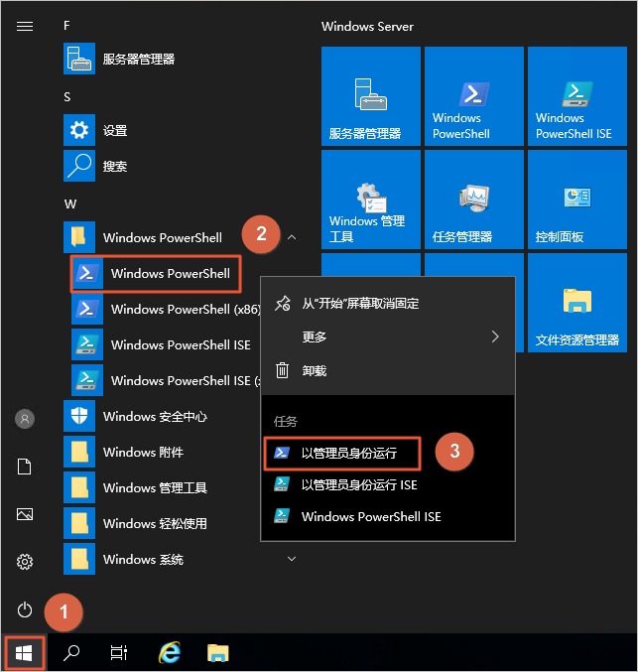This screenshot has width=638, height=672.
Task: Click the Power icon in Start sidebar
Action: [x=25, y=609]
